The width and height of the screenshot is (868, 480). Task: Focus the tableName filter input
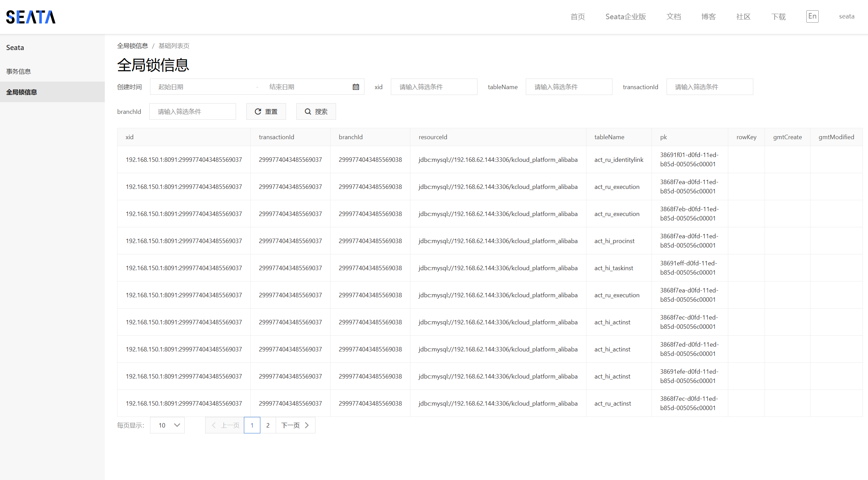pyautogui.click(x=569, y=87)
